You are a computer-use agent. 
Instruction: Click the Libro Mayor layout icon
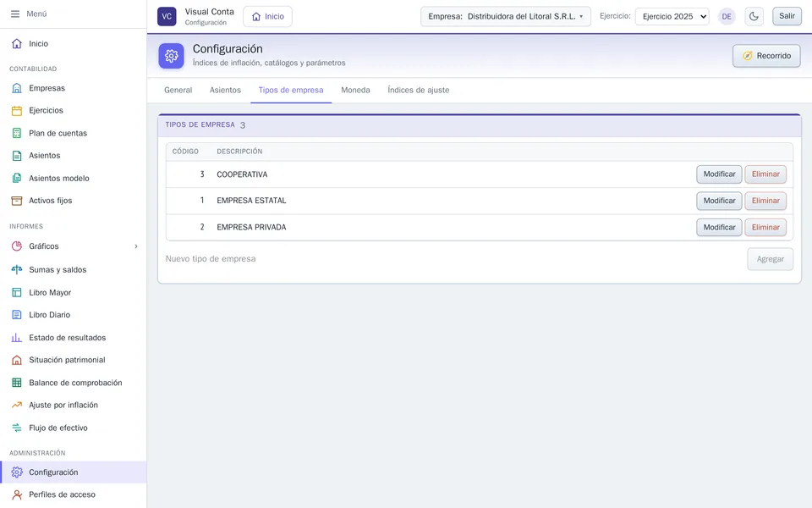coord(17,292)
